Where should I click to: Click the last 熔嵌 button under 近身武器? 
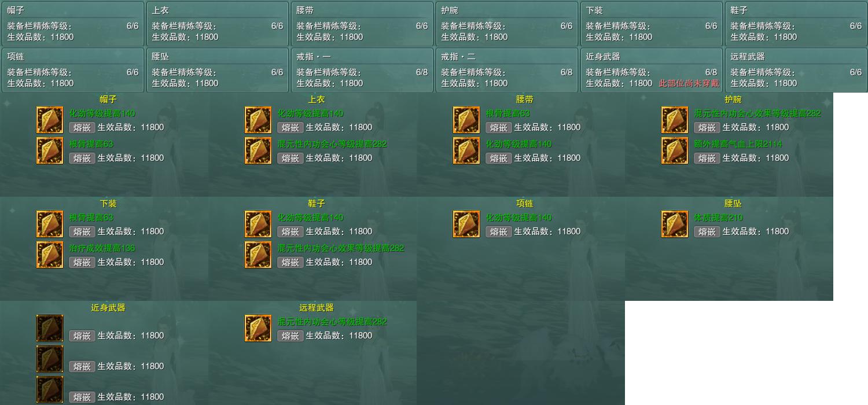pos(82,397)
